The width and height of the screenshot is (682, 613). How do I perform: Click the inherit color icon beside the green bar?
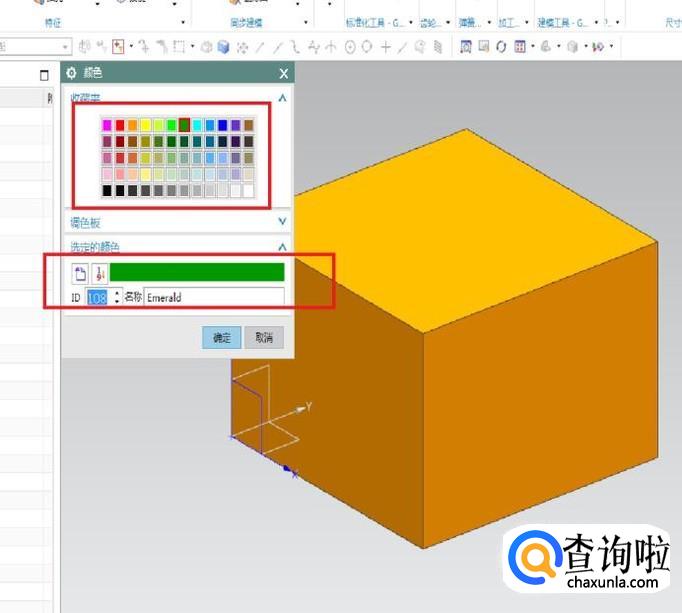point(99,273)
